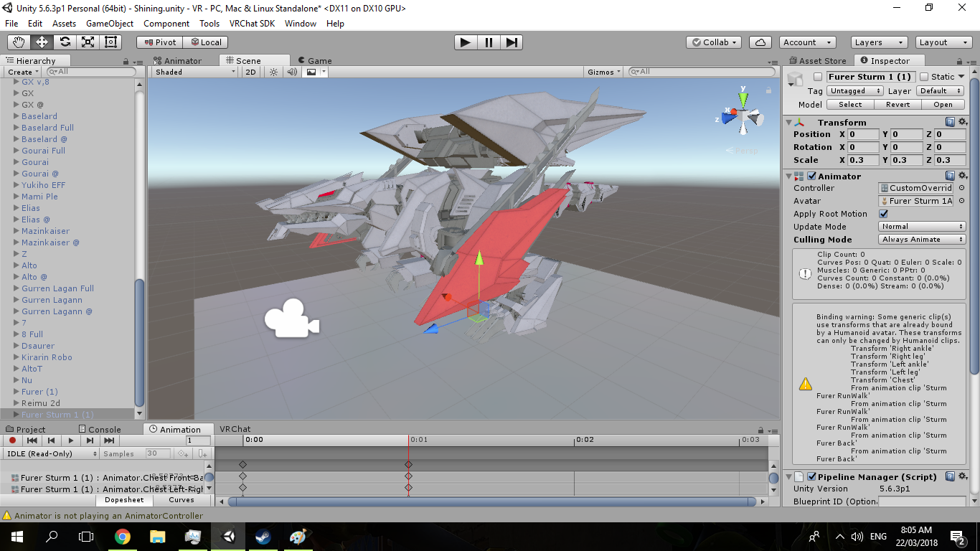Screen dimensions: 980x551
Task: Disable the Animator component checkbox
Action: [x=811, y=176]
